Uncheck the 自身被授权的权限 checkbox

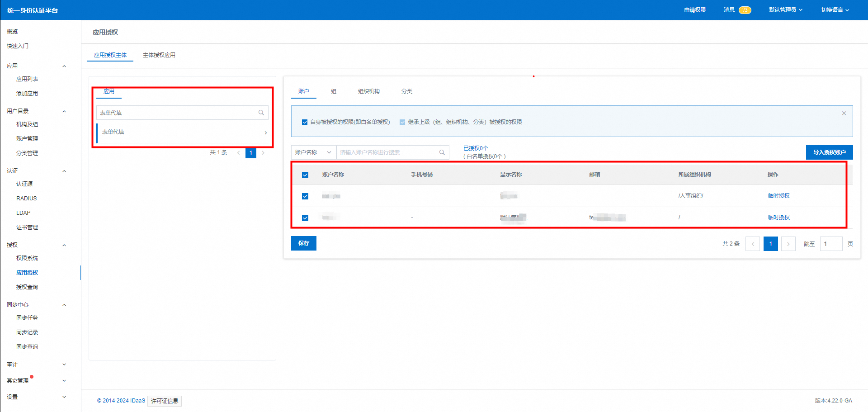[305, 122]
